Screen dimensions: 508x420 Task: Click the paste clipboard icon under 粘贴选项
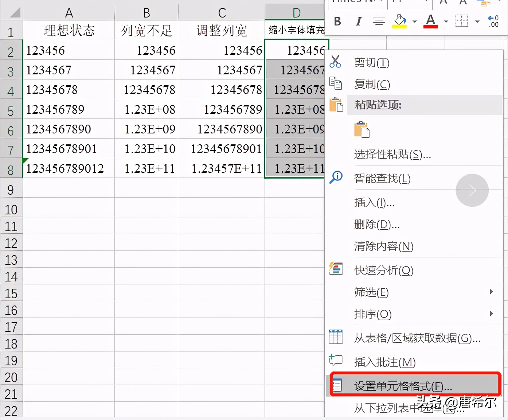[362, 129]
